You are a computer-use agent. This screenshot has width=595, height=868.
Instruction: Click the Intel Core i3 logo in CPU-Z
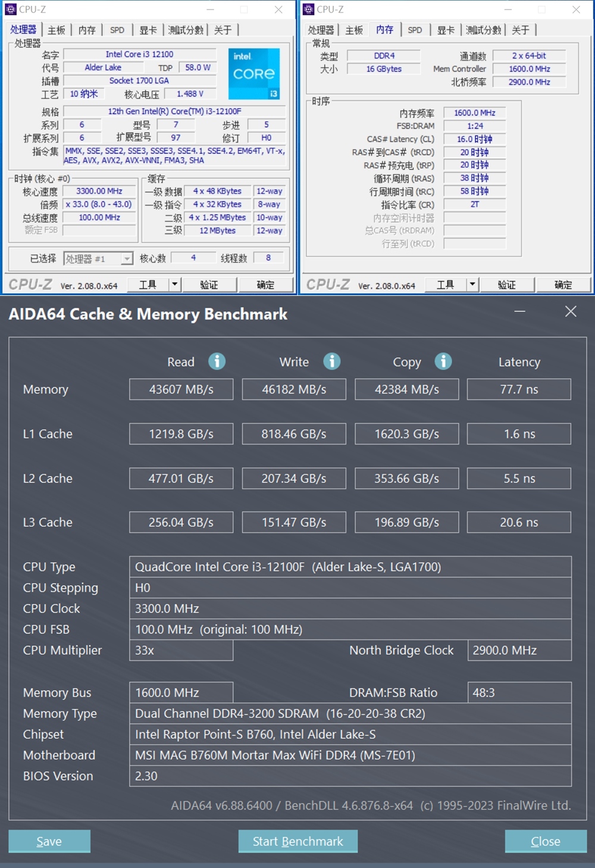tap(254, 73)
